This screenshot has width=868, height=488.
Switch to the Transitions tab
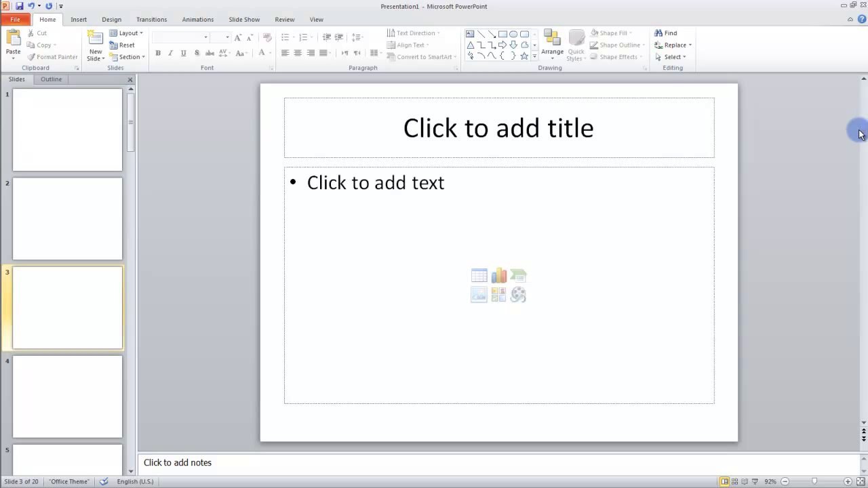coord(151,20)
